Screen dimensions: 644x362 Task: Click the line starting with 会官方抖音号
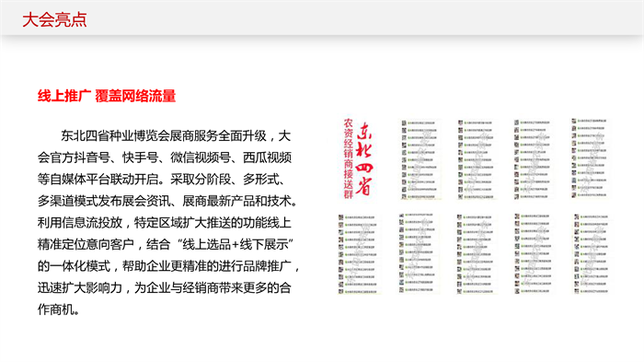165,158
